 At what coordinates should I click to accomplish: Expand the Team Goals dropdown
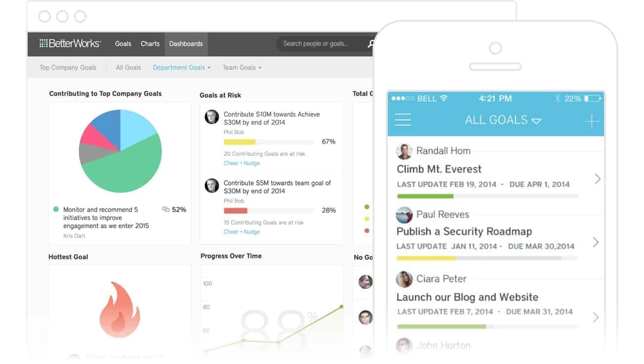241,68
